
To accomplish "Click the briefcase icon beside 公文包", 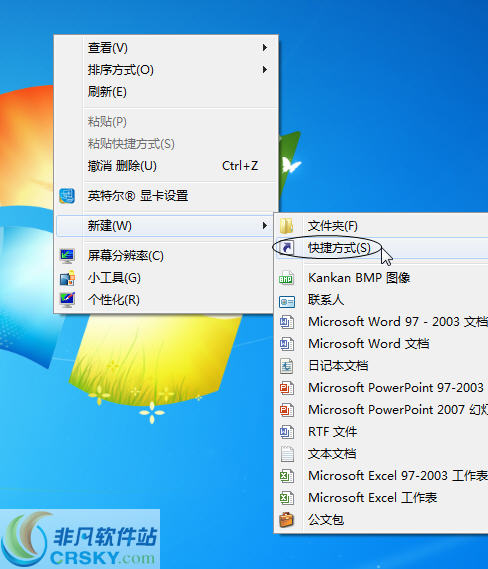I will coord(286,520).
